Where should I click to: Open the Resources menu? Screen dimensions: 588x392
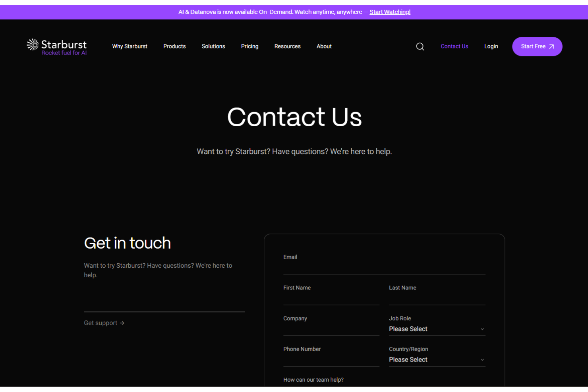[x=287, y=46]
